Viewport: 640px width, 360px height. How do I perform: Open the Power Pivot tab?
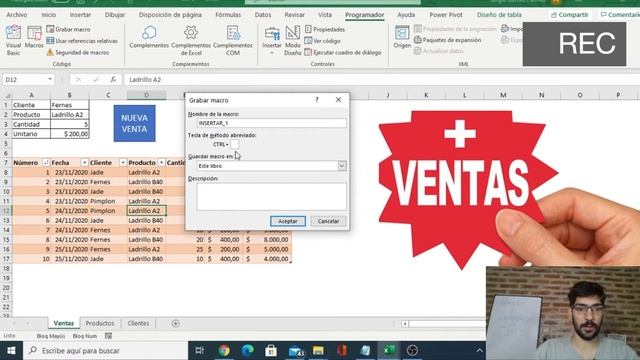[x=446, y=15]
